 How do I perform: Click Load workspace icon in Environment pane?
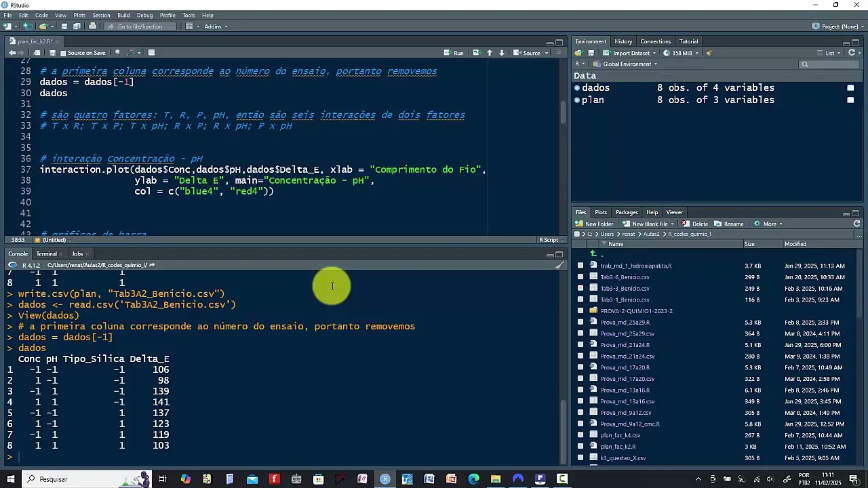pyautogui.click(x=578, y=53)
